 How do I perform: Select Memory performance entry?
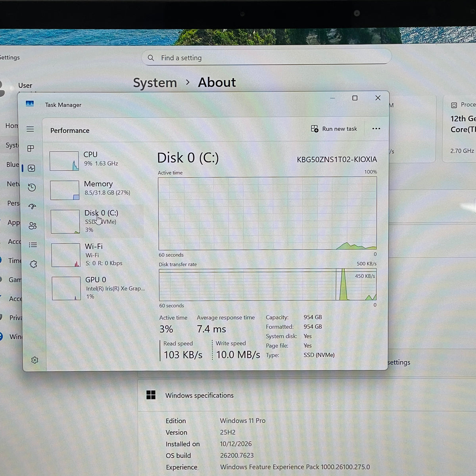[x=96, y=190]
